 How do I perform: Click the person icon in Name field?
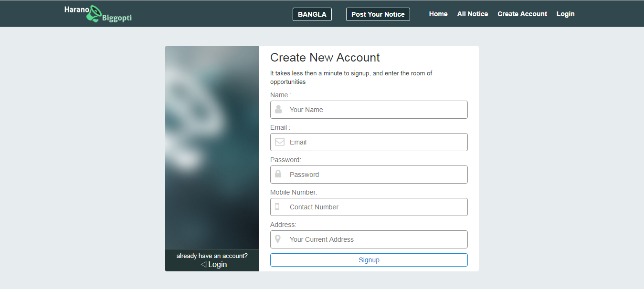coord(279,109)
